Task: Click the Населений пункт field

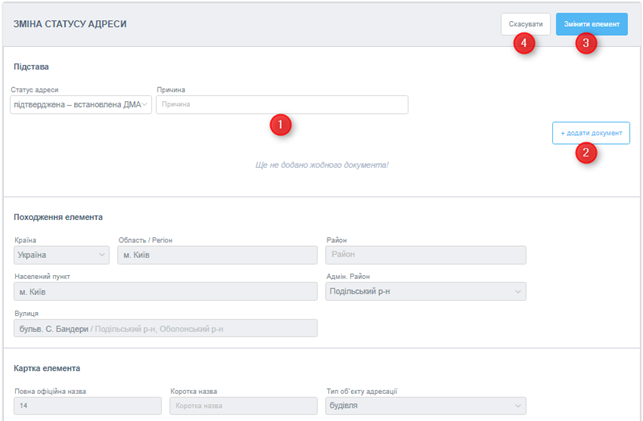Action: pos(165,291)
